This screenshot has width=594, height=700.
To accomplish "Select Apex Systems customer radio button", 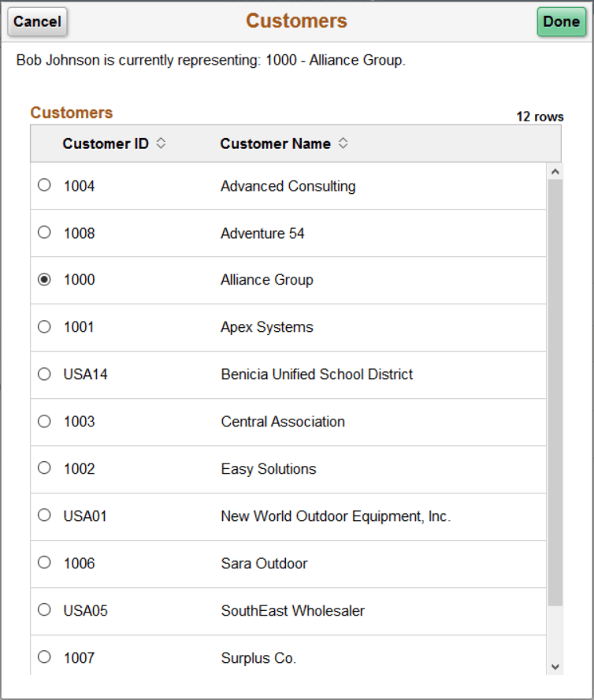I will click(44, 326).
